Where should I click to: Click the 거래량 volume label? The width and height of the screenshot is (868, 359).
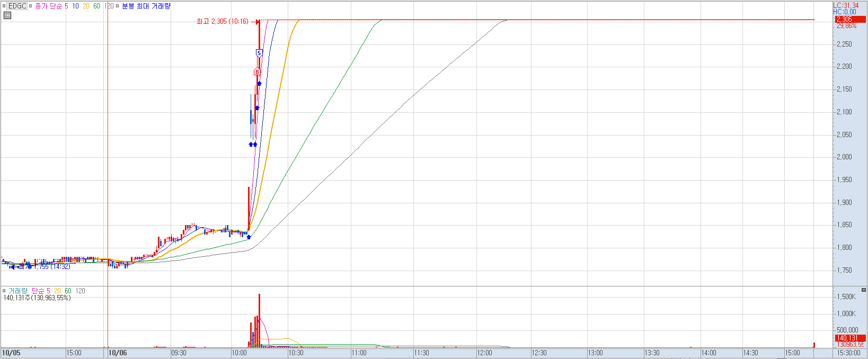click(17, 291)
